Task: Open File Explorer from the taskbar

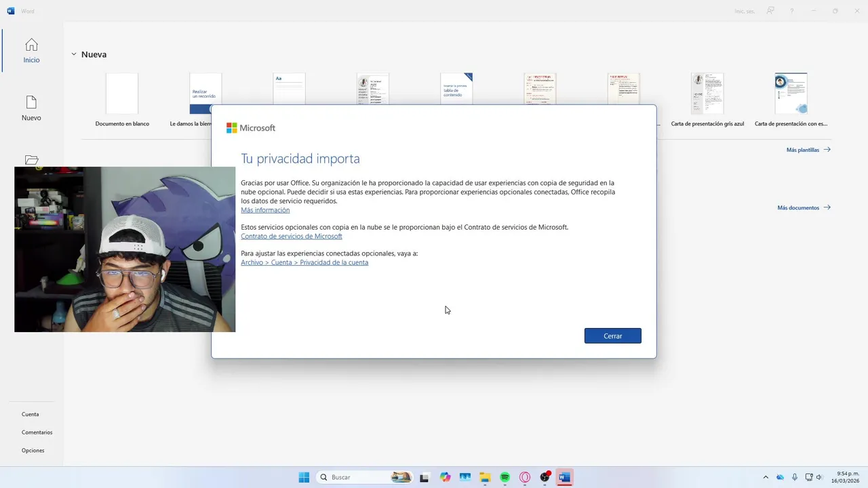Action: (x=485, y=477)
